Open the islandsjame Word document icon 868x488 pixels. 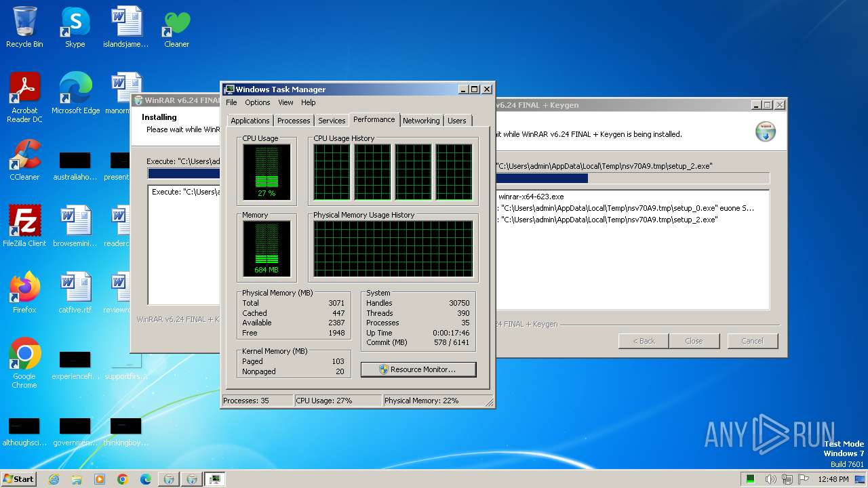click(x=126, y=28)
